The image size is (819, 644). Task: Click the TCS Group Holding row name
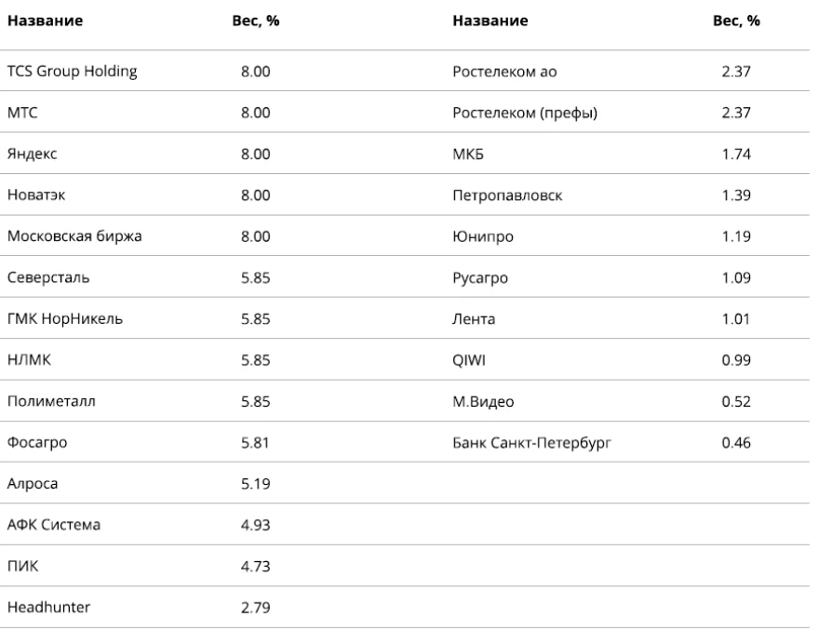(74, 71)
